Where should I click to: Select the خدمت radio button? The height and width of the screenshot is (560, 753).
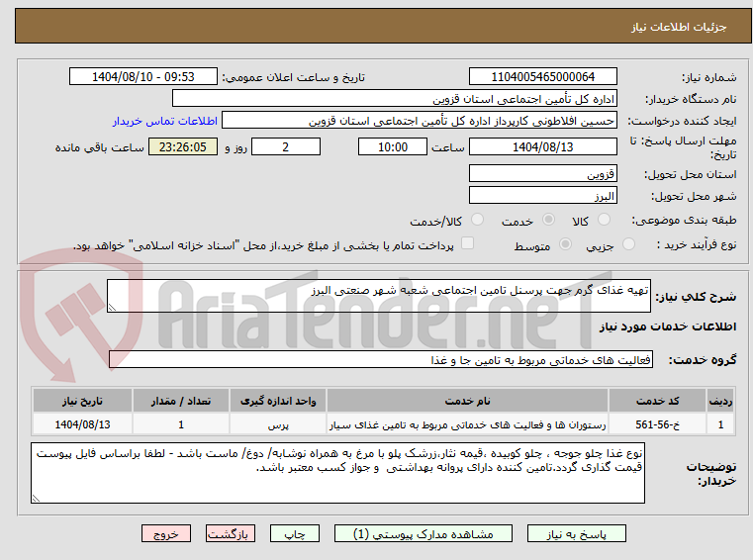coord(548,220)
